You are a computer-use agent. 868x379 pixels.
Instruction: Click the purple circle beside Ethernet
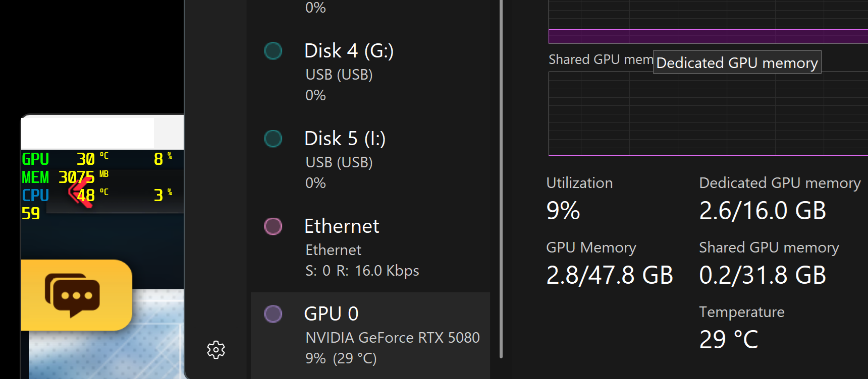(x=273, y=226)
